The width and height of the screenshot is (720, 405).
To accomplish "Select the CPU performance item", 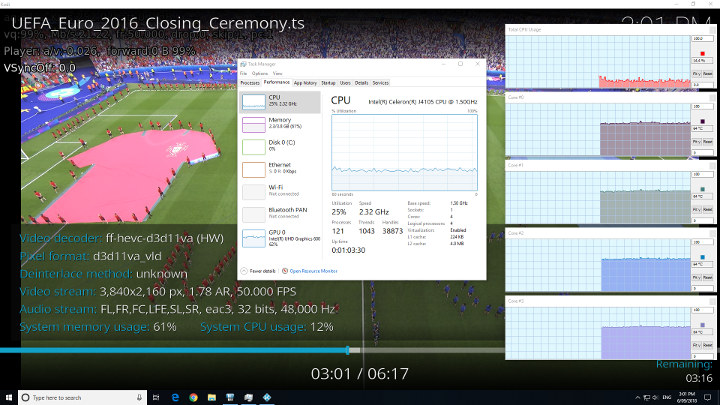I will [280, 101].
